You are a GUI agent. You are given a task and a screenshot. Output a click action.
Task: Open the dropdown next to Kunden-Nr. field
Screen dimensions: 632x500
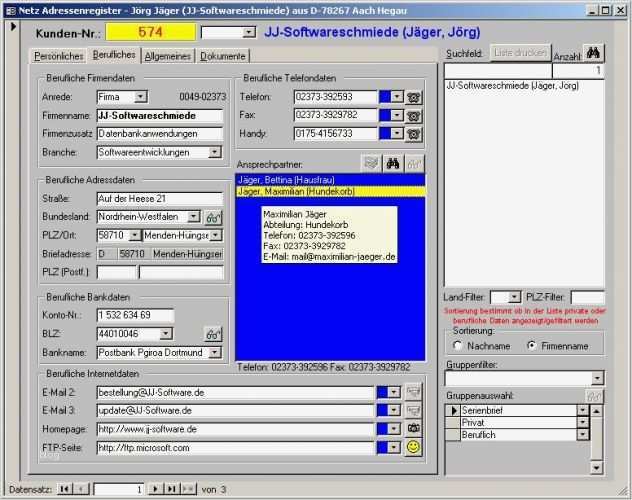[x=249, y=32]
